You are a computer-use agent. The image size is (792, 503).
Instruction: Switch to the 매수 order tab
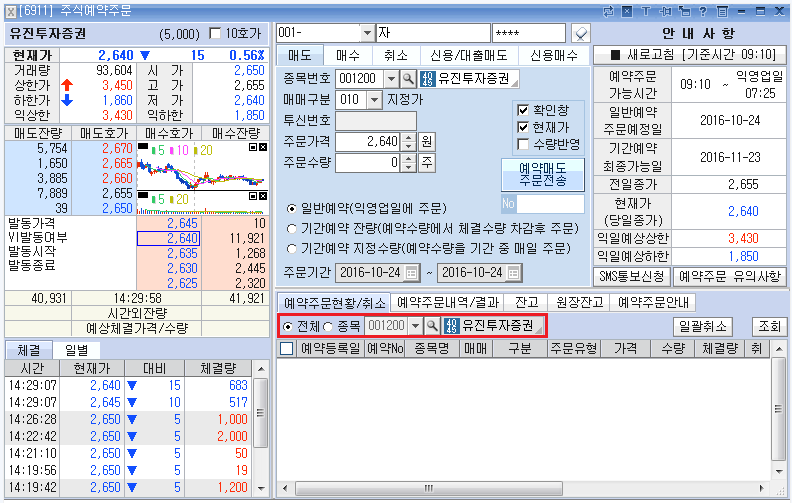click(348, 55)
